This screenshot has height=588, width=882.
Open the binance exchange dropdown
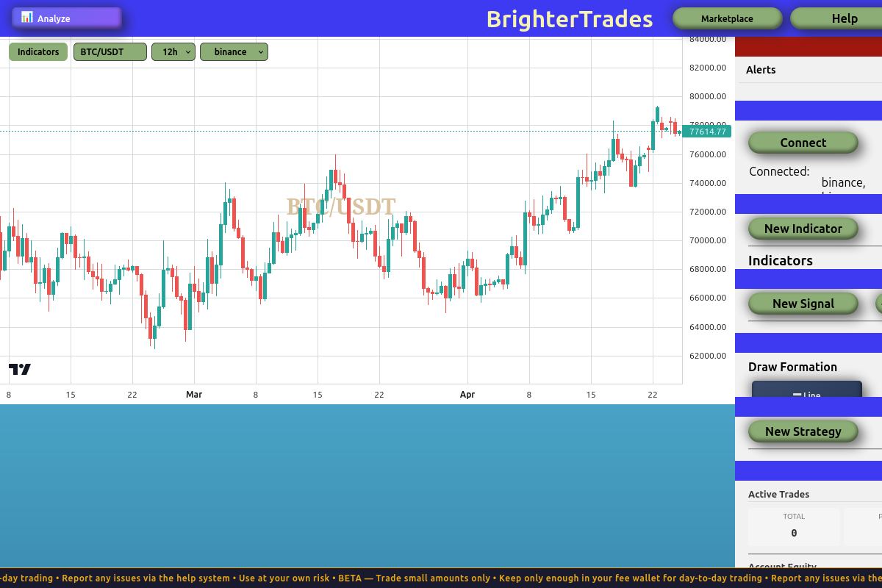[234, 51]
